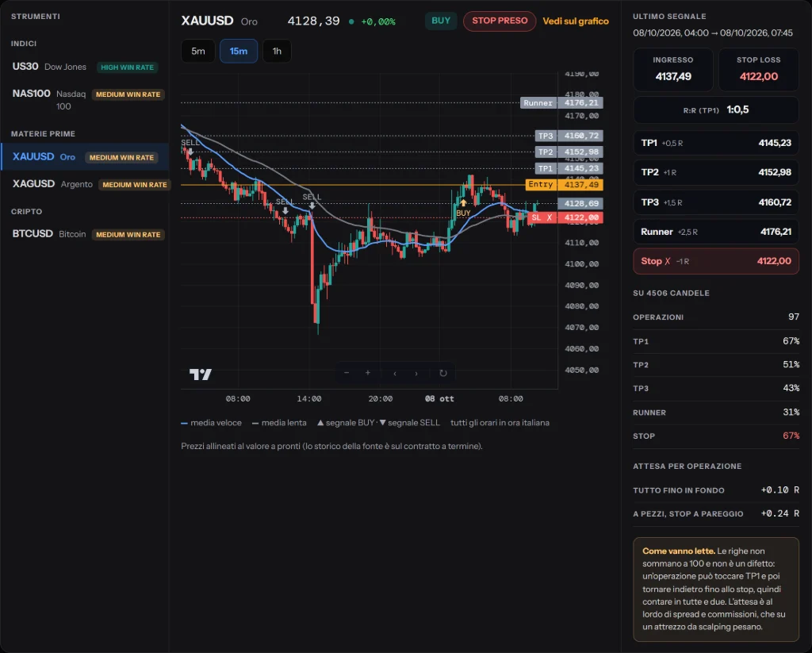Click the INGRESSO 4137,49 card
812x653 pixels.
click(x=673, y=70)
